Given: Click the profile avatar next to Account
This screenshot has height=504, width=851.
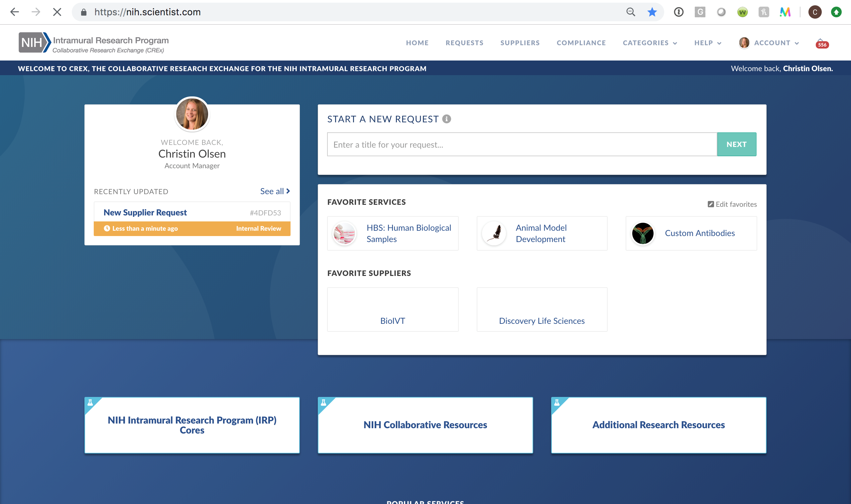Looking at the screenshot, I should point(744,43).
